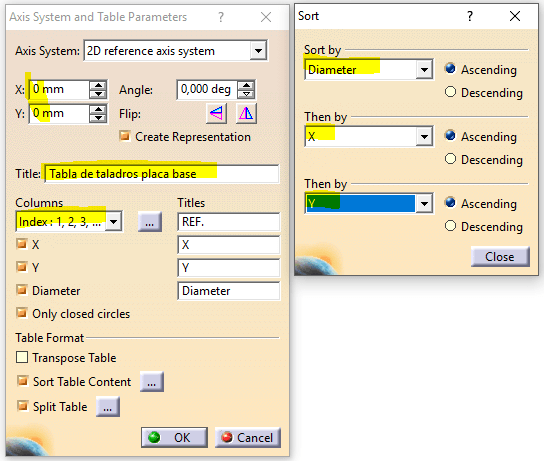Viewport: 544px width, 461px height.
Task: Click the Angle input field
Action: pyautogui.click(x=207, y=89)
